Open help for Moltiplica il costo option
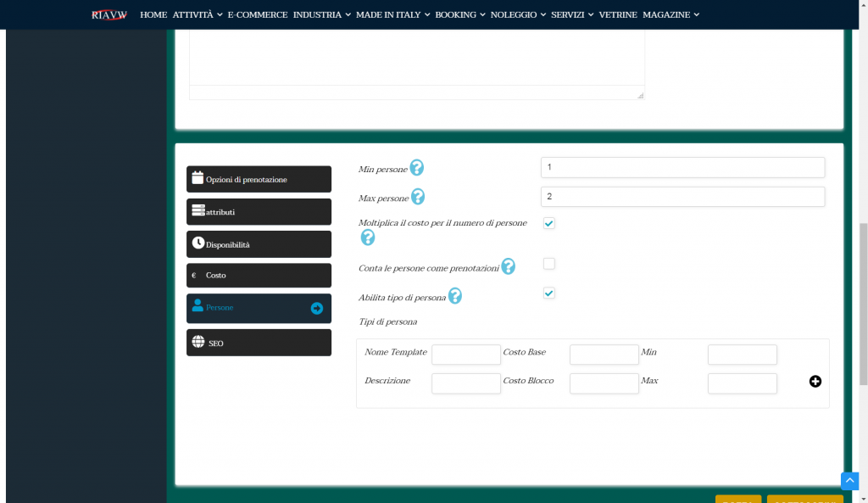 tap(368, 238)
